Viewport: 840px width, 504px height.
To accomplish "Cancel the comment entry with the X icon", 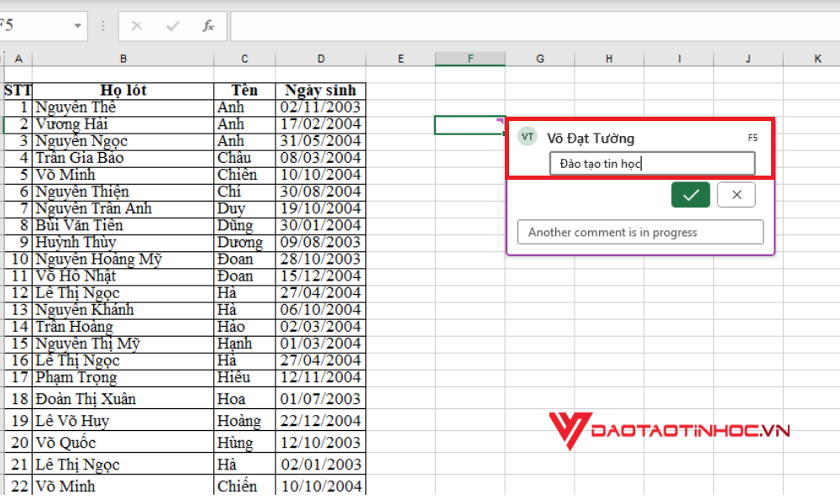I will [736, 194].
